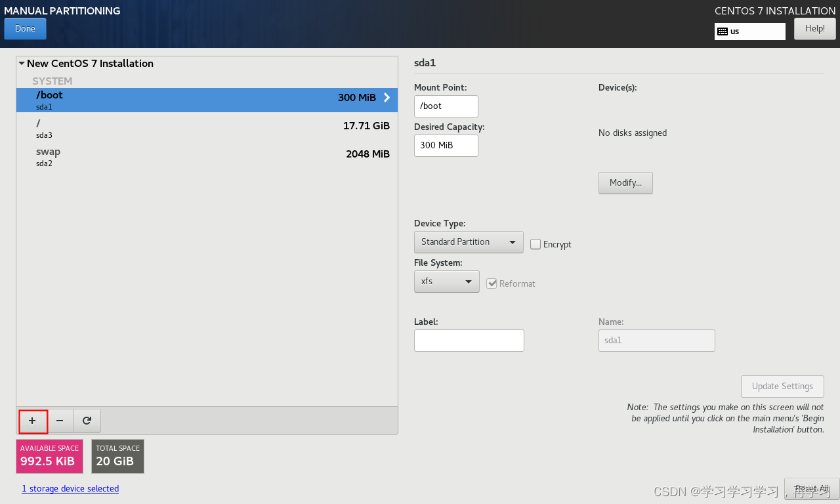Image resolution: width=840 pixels, height=504 pixels.
Task: Click the TOTAL SPACE 20 GiB box
Action: coord(118,456)
